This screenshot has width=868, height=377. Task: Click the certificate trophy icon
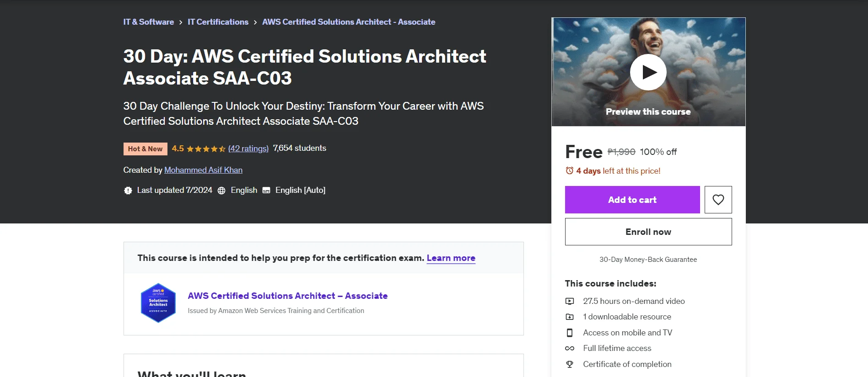coord(570,364)
